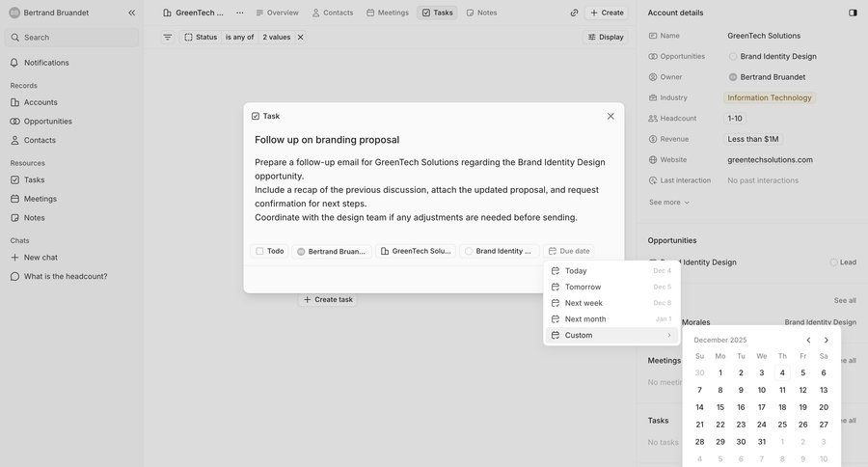Open the Due date picker chip

[x=569, y=251]
